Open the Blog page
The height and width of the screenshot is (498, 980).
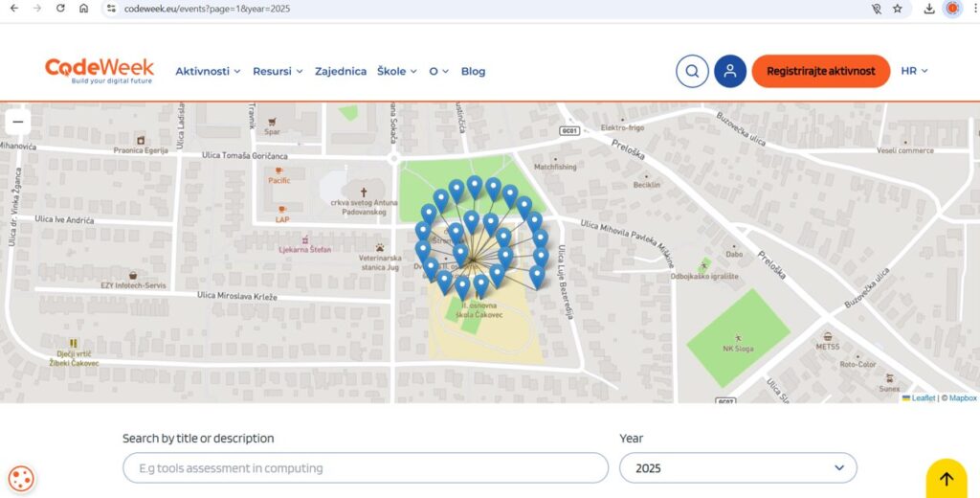(x=473, y=71)
